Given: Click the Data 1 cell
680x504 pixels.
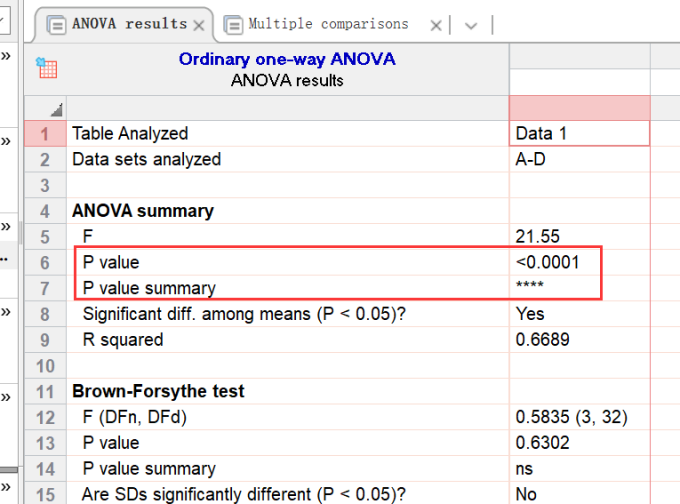Looking at the screenshot, I should (x=579, y=133).
